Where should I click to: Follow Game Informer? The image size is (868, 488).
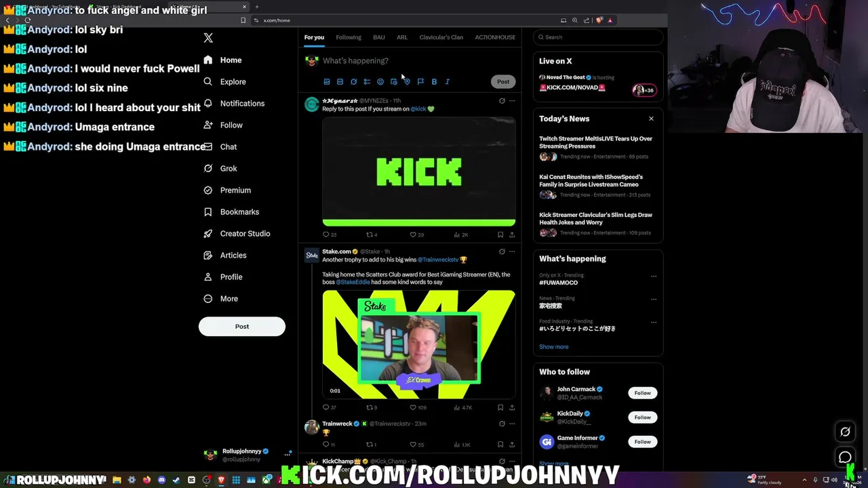(x=642, y=441)
